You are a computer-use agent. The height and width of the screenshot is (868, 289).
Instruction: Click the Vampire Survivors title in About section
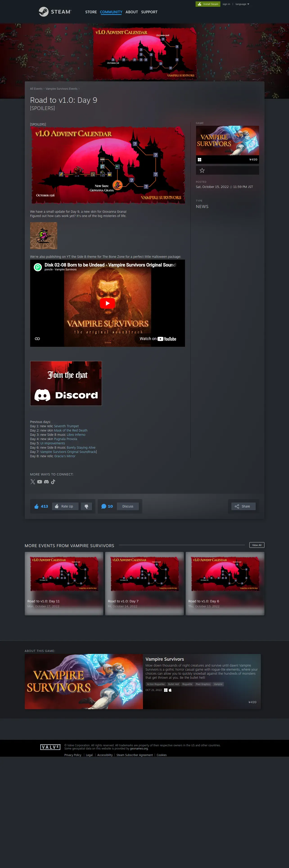tap(165, 659)
